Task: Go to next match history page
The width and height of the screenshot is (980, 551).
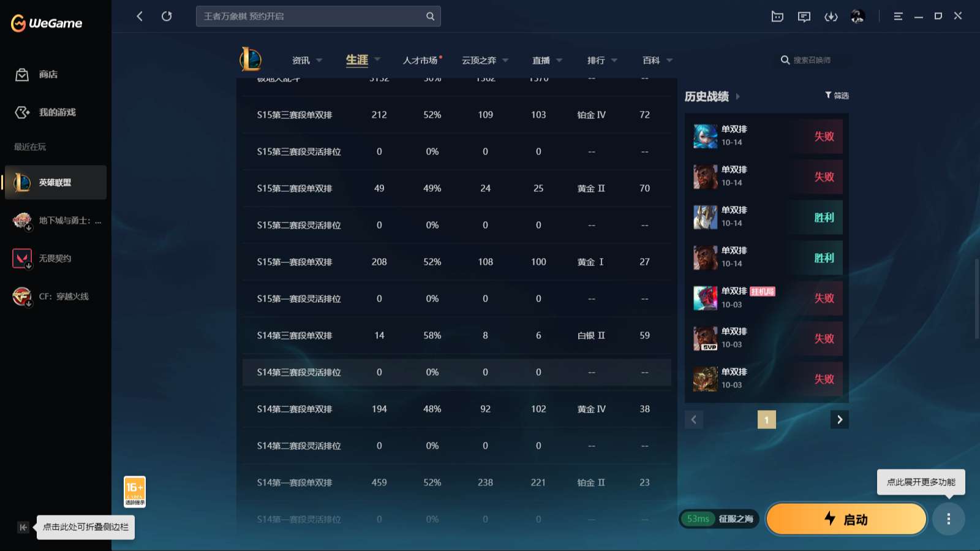Action: [x=839, y=420]
